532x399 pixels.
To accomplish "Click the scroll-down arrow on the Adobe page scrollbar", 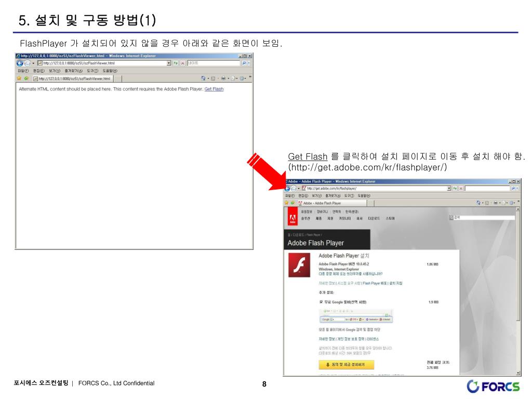I will (518, 373).
